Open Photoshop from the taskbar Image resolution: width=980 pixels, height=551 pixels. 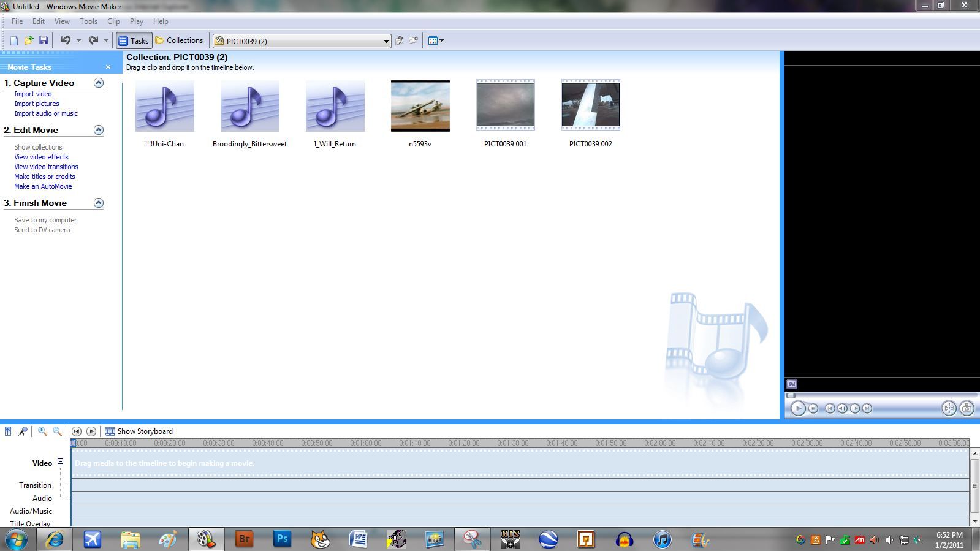point(282,539)
